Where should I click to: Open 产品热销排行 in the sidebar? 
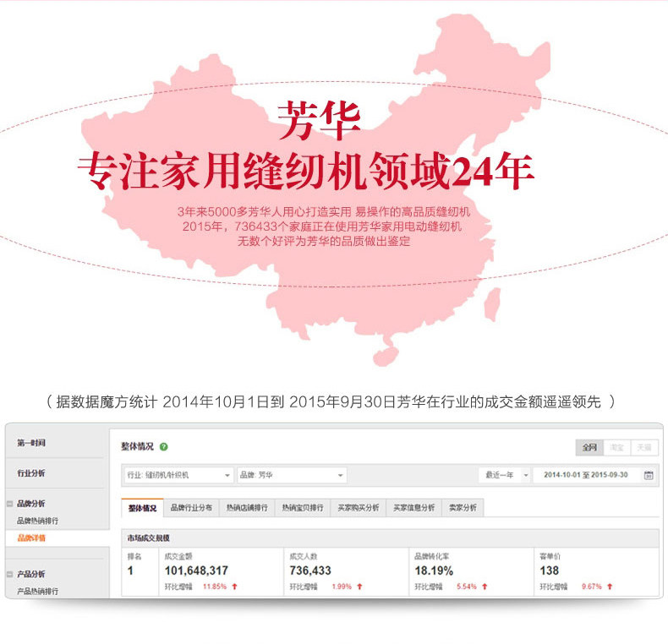point(37,592)
